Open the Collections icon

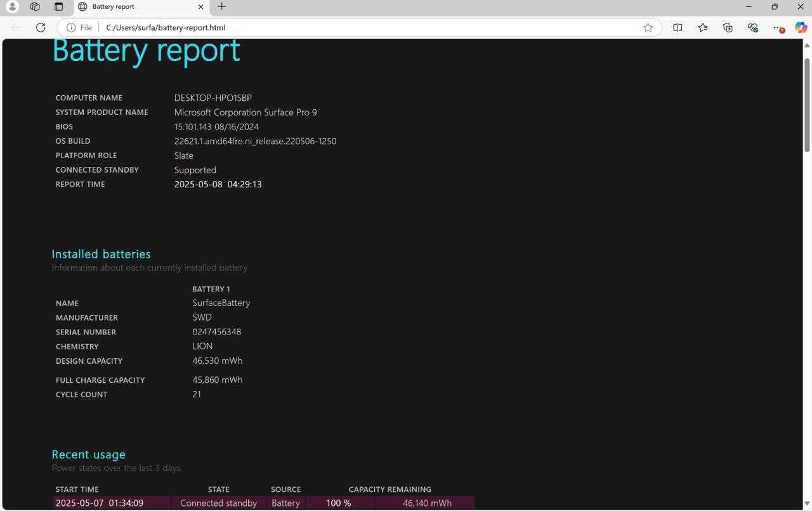(728, 27)
